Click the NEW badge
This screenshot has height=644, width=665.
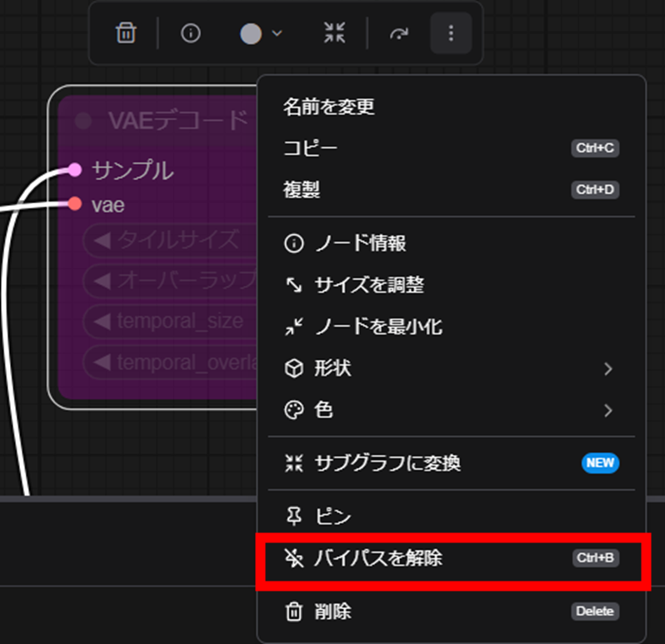(600, 463)
